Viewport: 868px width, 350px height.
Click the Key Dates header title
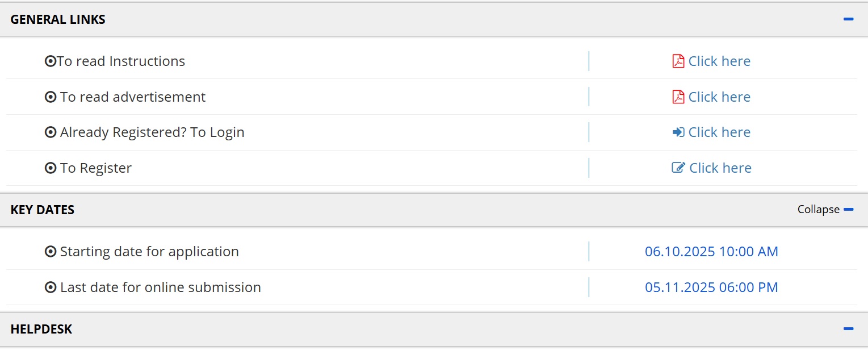click(x=43, y=210)
